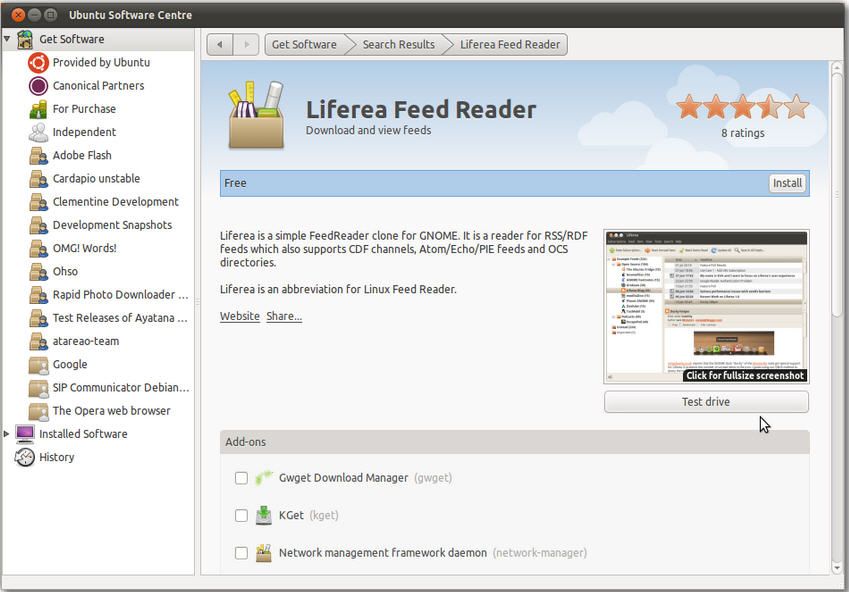Screen dimensions: 849x592
Task: Click the Installed Software monitor icon
Action: [25, 434]
